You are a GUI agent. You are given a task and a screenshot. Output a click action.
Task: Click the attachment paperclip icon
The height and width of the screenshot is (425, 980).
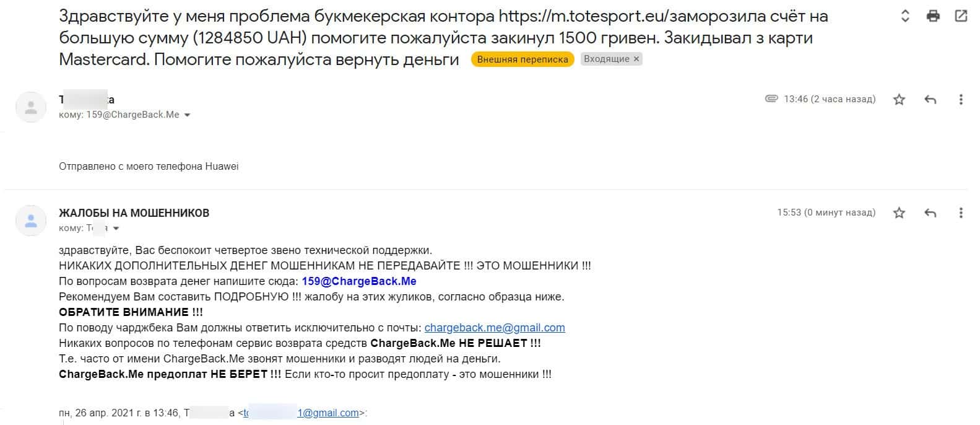pos(771,99)
